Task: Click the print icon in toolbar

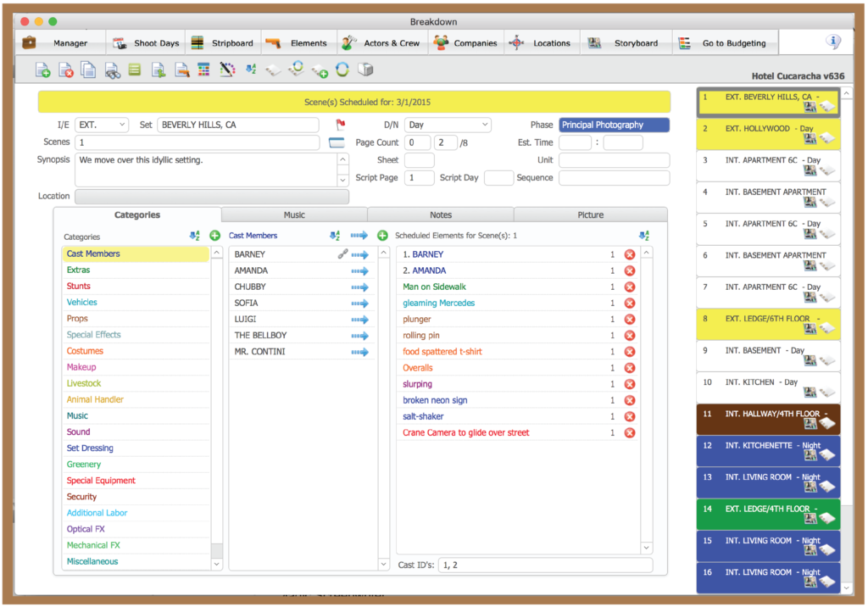Action: click(365, 70)
